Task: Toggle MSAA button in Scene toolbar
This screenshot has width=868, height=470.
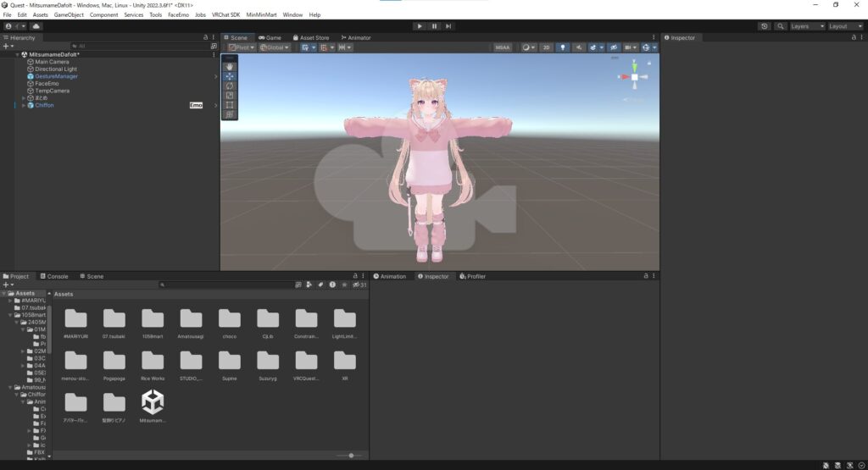Action: [503, 47]
